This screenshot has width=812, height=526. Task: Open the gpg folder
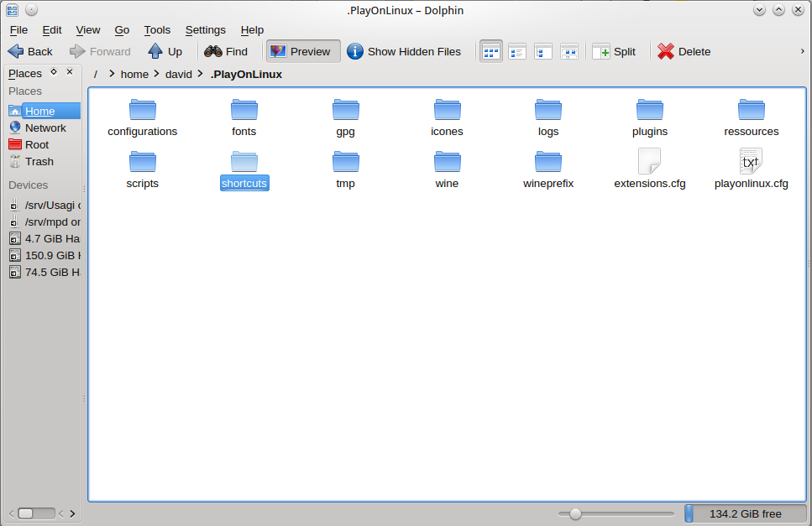coord(345,118)
